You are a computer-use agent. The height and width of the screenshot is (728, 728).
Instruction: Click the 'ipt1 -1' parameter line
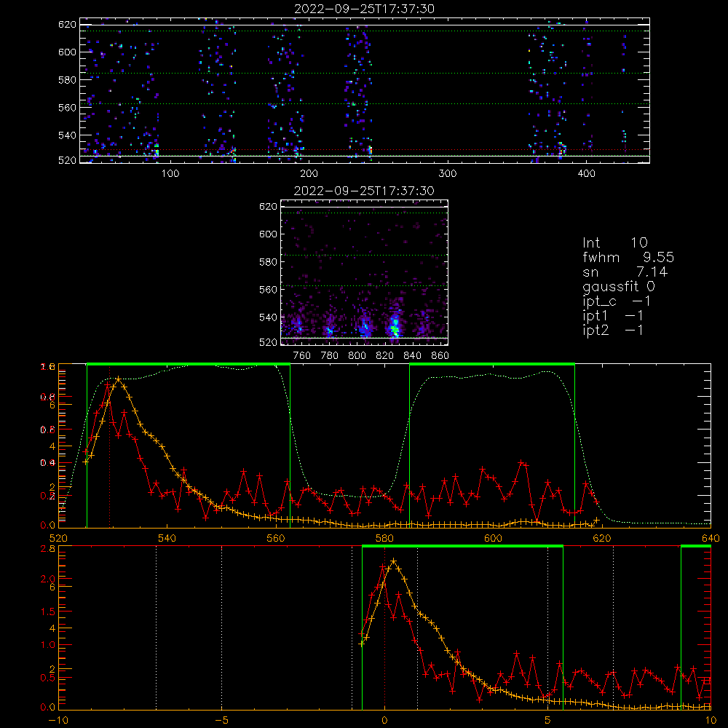[613, 316]
